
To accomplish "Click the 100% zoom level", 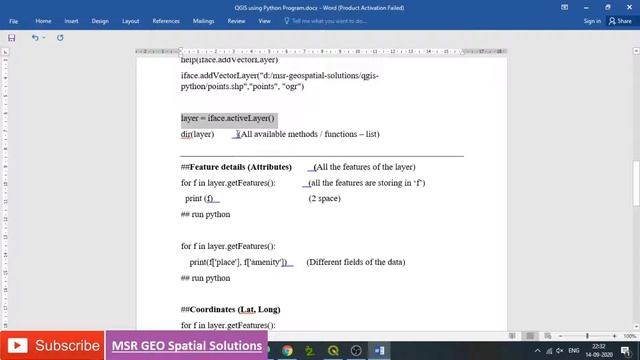I will (629, 336).
